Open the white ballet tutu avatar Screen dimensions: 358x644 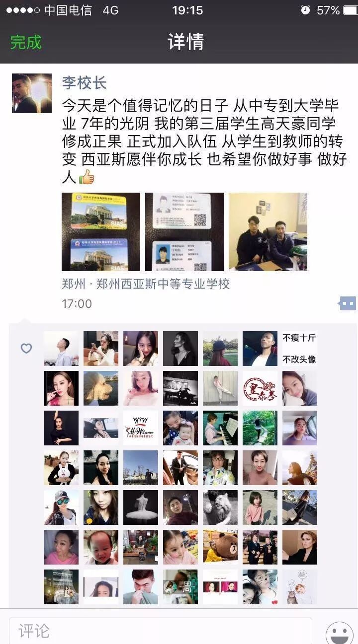141,507
